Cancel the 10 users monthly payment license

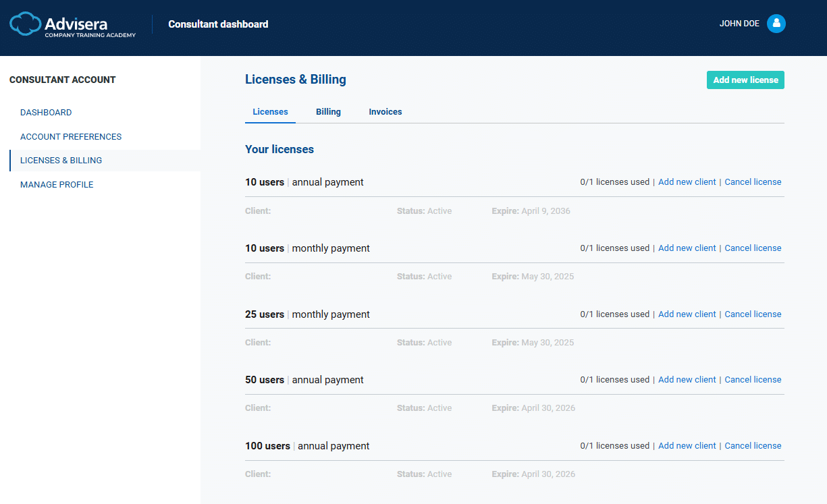753,248
